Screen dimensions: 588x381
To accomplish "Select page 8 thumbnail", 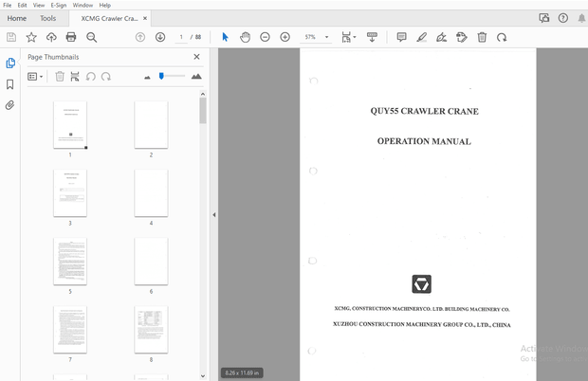I will (x=151, y=329).
